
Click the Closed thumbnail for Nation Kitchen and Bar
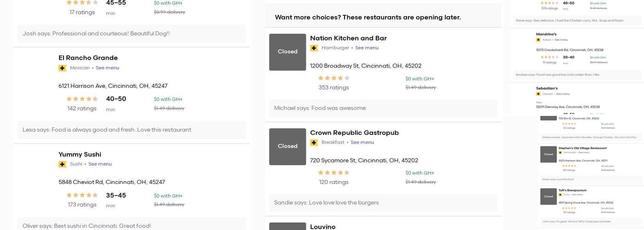point(287,52)
